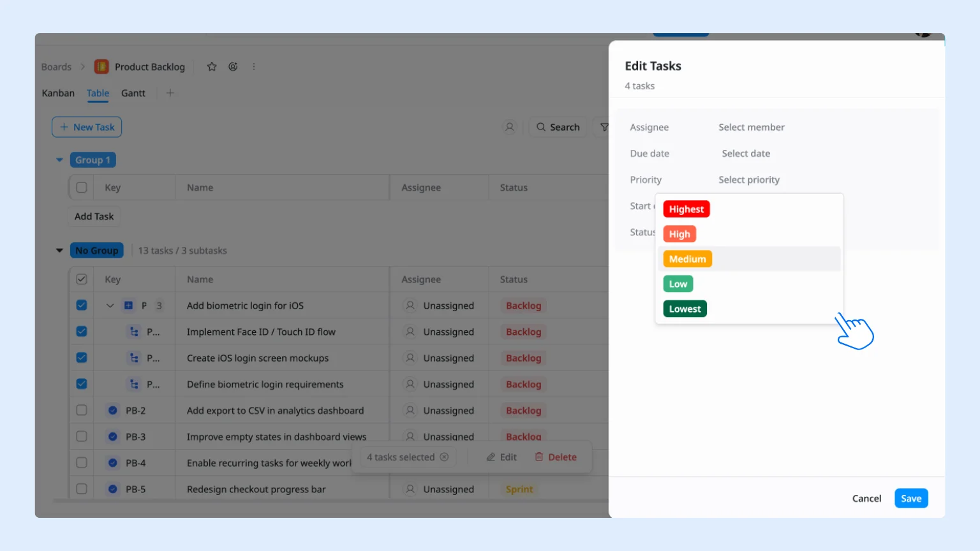Click the PB-2 task type icon
Viewport: 980px width, 551px height.
[x=113, y=410]
